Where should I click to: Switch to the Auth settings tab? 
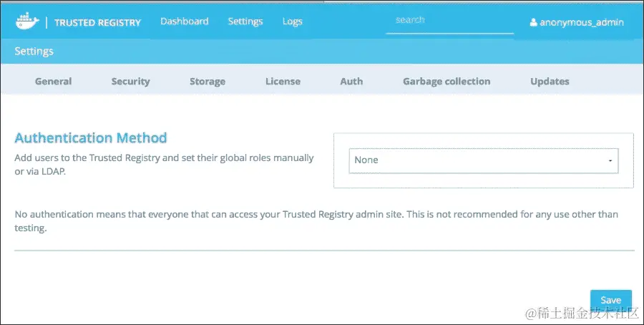click(x=351, y=82)
